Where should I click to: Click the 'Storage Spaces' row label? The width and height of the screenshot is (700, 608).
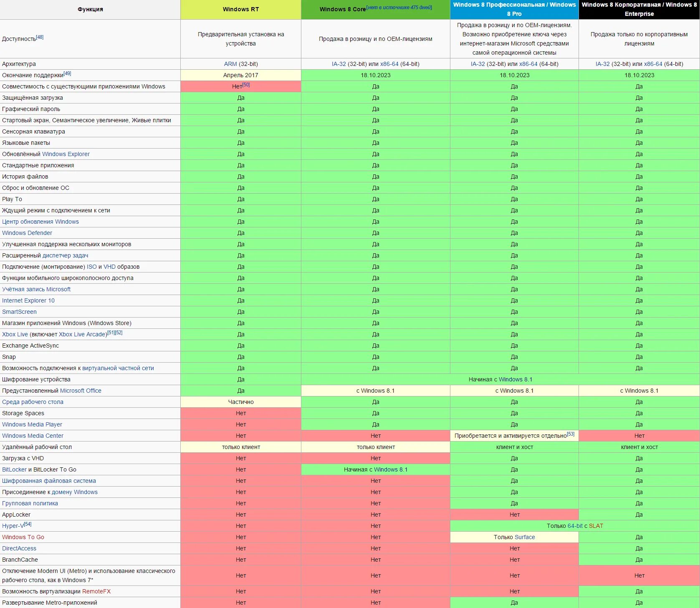pos(23,413)
